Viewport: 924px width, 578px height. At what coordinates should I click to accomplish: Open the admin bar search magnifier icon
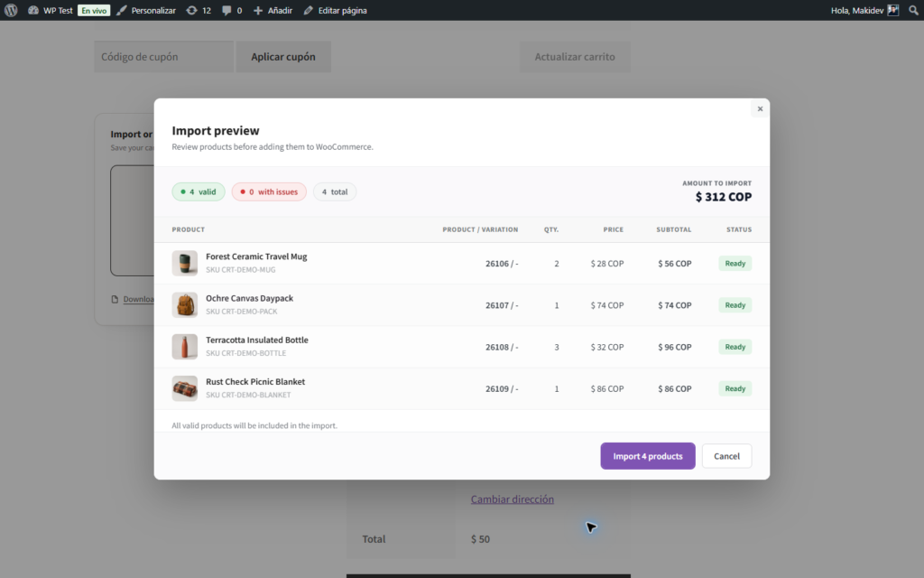pos(913,10)
